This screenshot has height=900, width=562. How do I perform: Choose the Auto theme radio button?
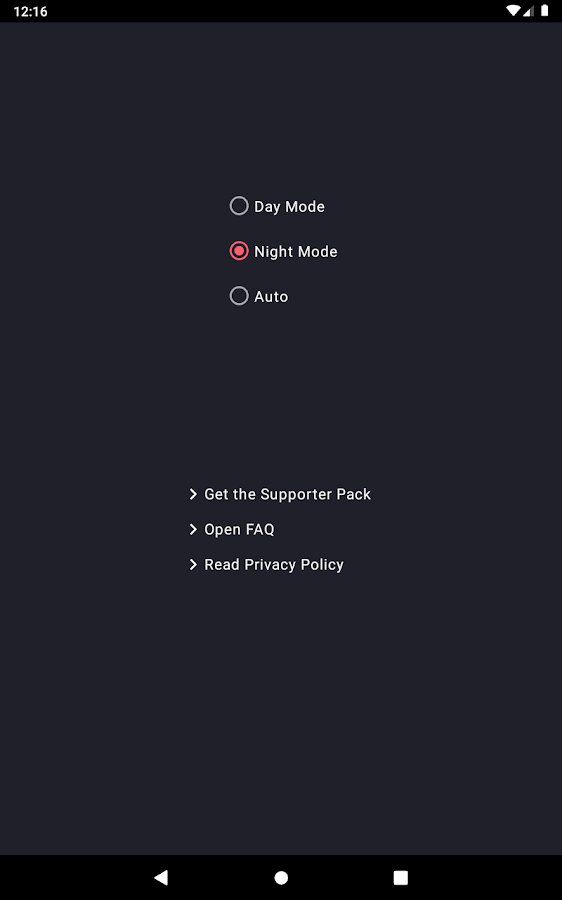[x=239, y=296]
